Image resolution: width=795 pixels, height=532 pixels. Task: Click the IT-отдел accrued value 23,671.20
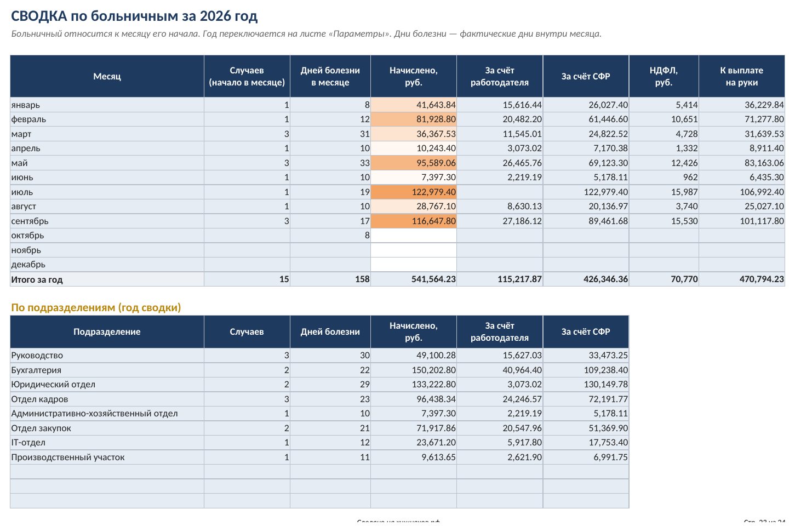click(x=414, y=442)
